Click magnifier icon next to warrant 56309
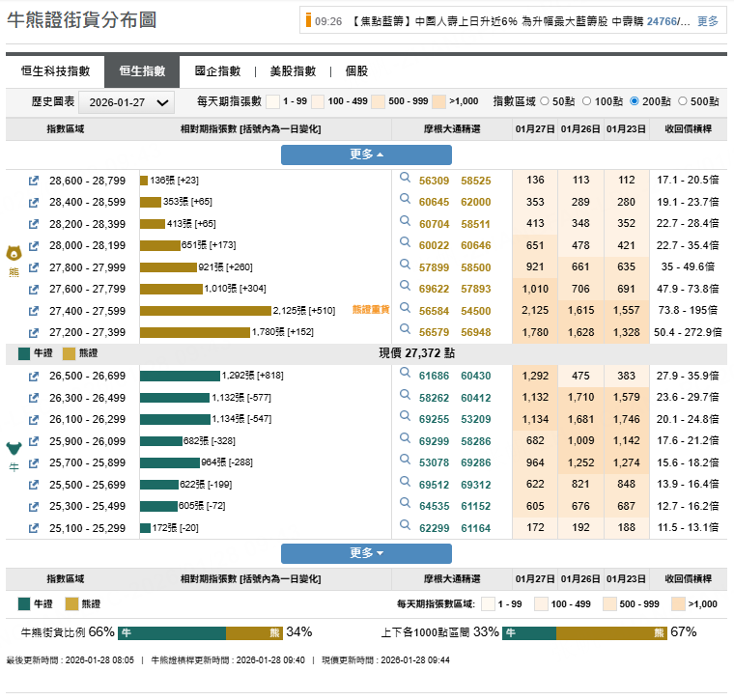734x700 pixels. pyautogui.click(x=406, y=180)
